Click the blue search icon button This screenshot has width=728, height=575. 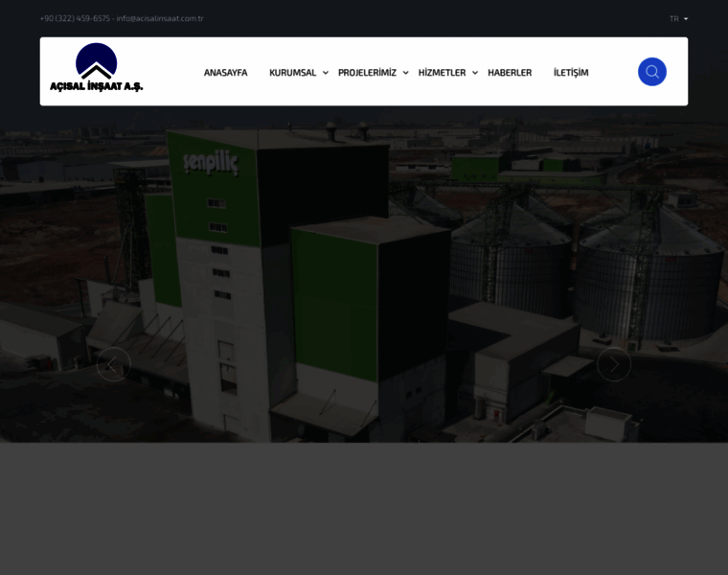pos(652,72)
